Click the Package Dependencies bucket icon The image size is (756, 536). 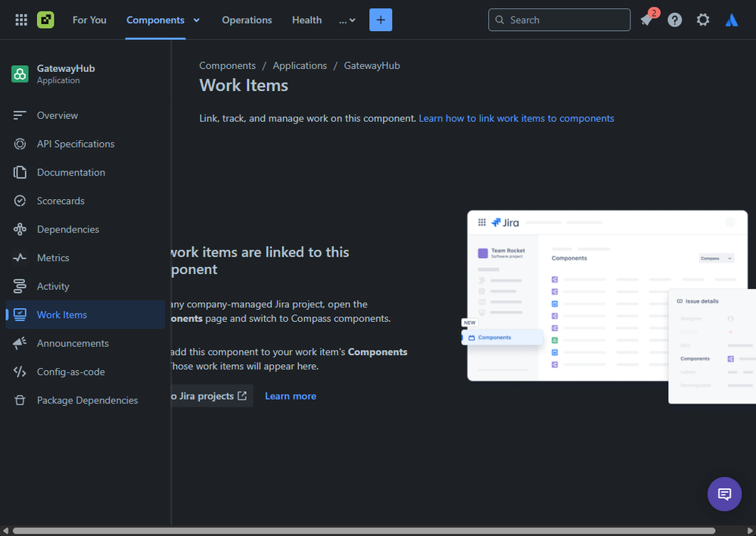[x=20, y=400]
